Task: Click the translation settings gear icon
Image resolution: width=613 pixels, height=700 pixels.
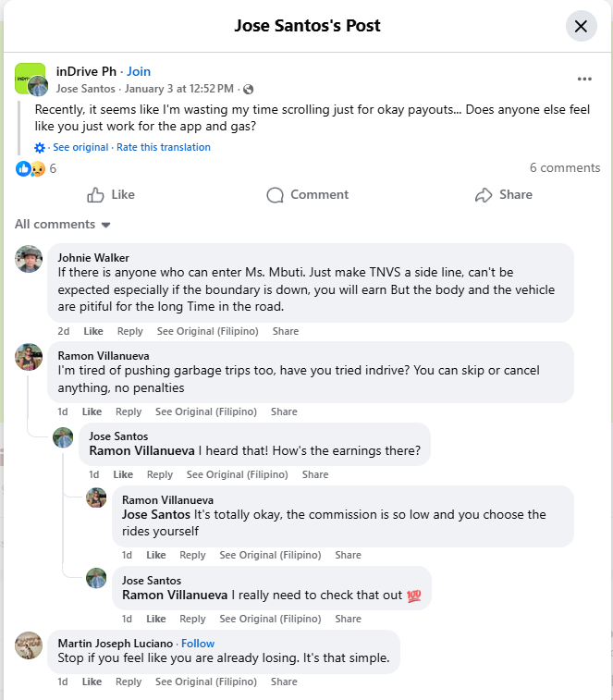Action: point(40,148)
